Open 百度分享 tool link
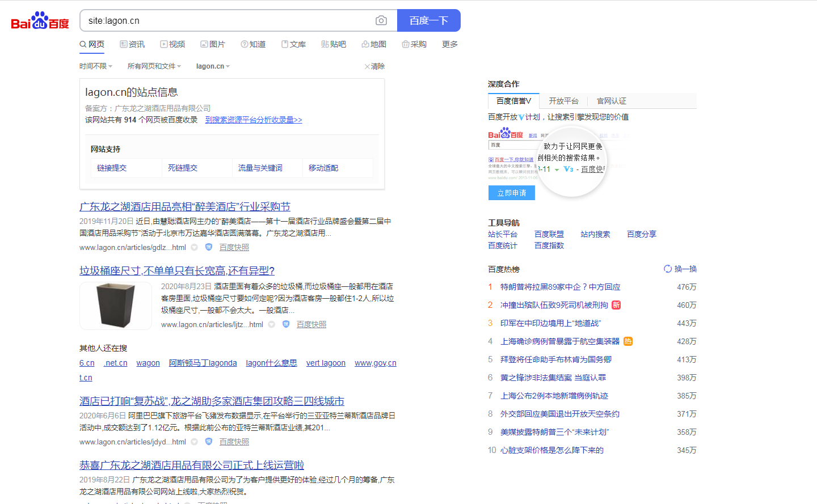817x504 pixels. [x=642, y=234]
